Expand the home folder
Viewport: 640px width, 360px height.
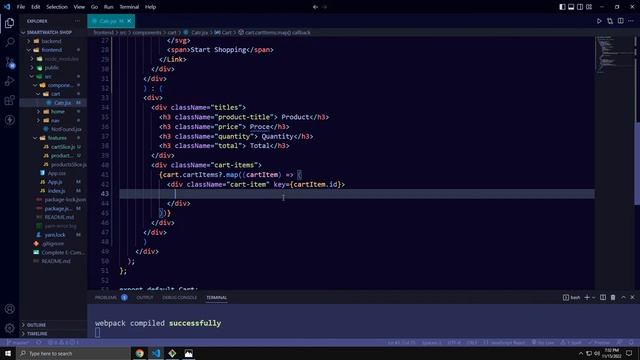(x=53, y=111)
